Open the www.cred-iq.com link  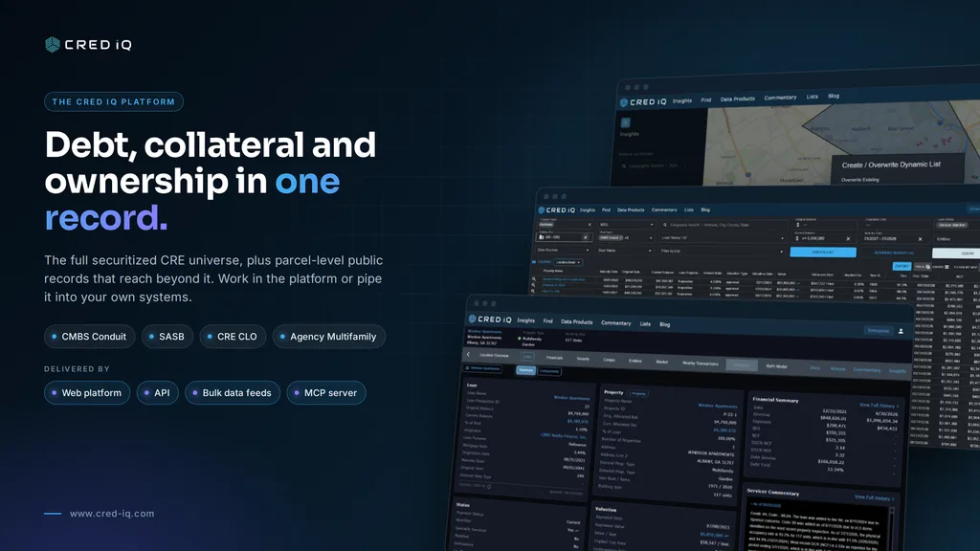[x=112, y=514]
